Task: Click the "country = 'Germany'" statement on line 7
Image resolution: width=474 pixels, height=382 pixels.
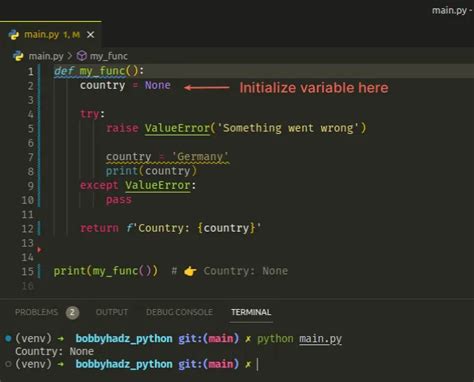Action: (167, 157)
